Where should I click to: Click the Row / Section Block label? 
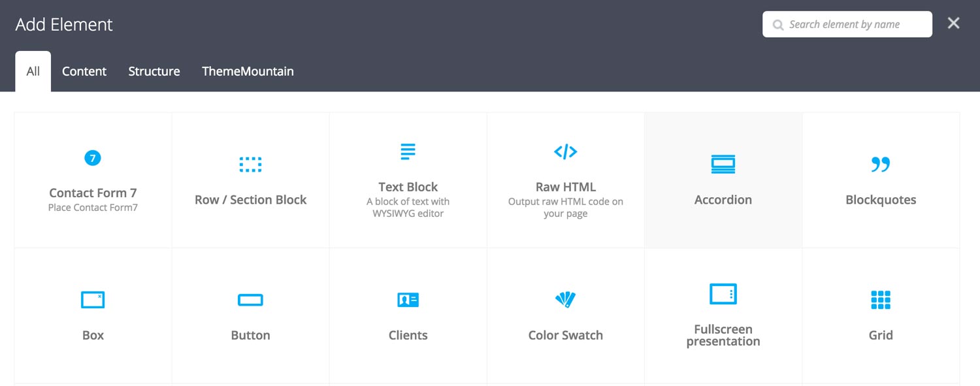[x=250, y=200]
